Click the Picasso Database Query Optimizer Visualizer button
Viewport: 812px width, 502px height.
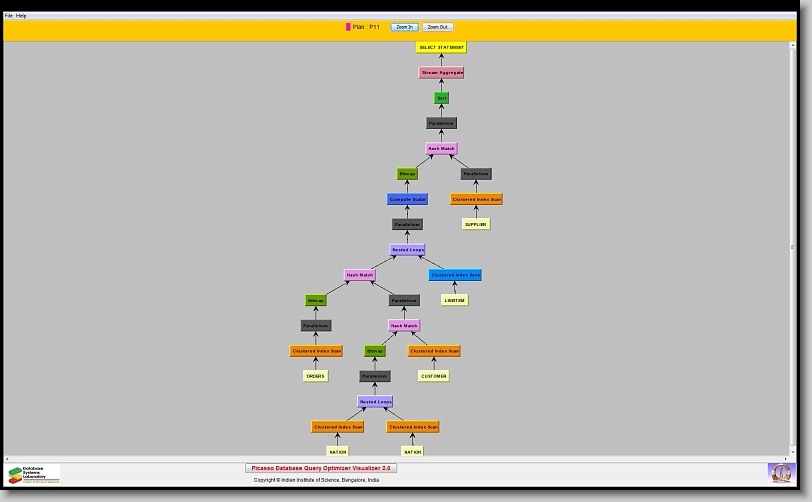(x=321, y=468)
